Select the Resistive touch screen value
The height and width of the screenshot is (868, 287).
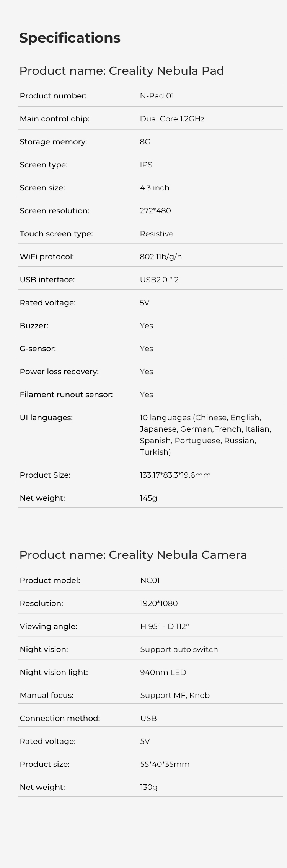click(157, 234)
